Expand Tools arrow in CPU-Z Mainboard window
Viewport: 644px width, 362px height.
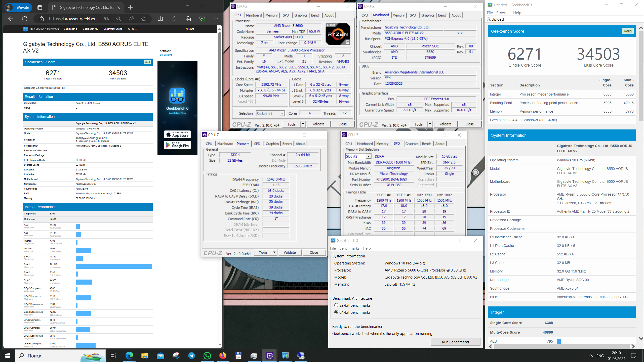point(430,124)
